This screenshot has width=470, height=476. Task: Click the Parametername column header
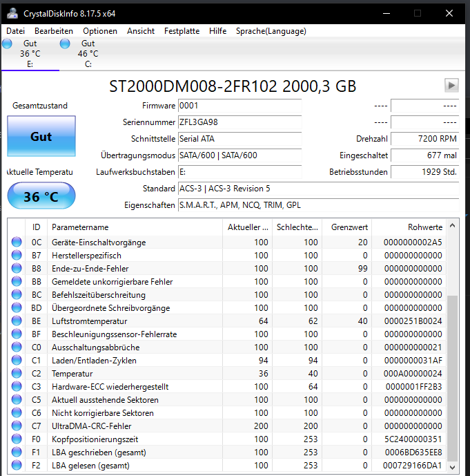pyautogui.click(x=135, y=227)
